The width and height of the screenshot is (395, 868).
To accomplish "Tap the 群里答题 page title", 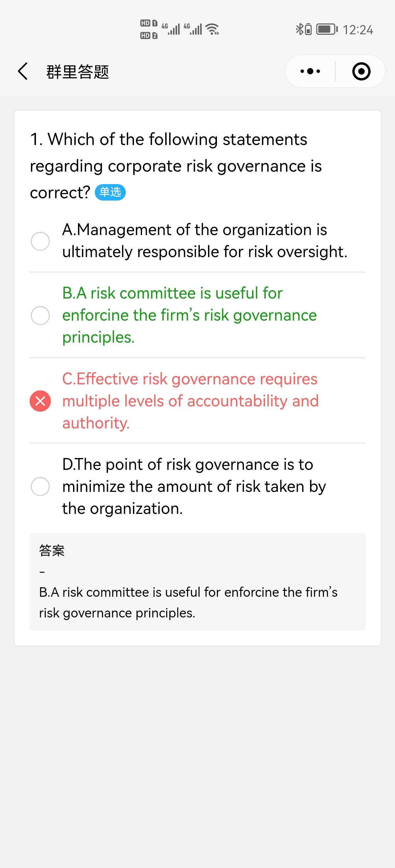I will tap(78, 72).
